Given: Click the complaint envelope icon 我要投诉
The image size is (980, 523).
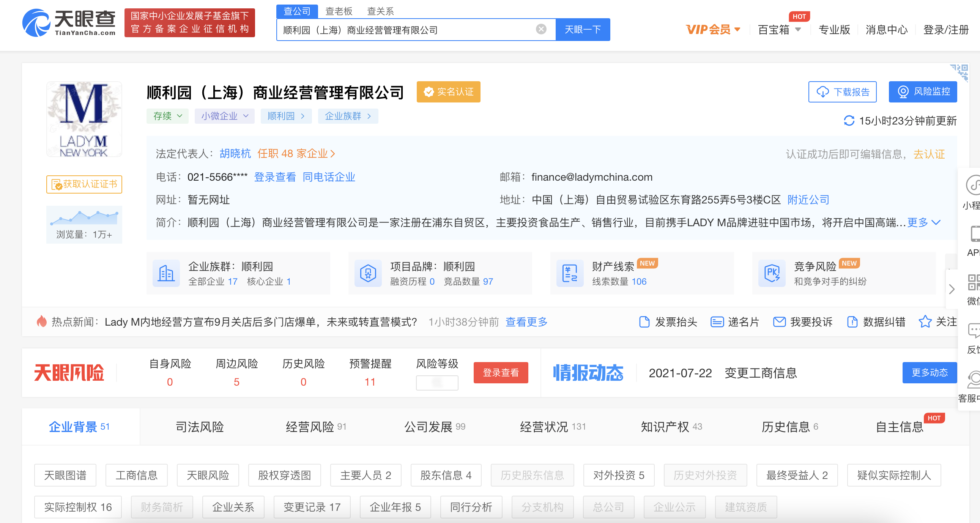Looking at the screenshot, I should [779, 322].
